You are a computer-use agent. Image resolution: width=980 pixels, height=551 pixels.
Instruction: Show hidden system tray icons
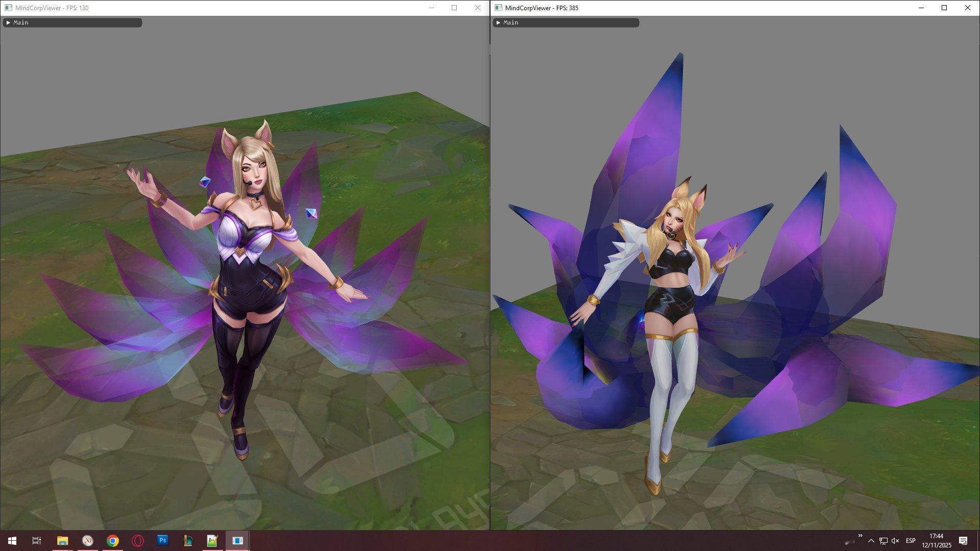(x=871, y=541)
